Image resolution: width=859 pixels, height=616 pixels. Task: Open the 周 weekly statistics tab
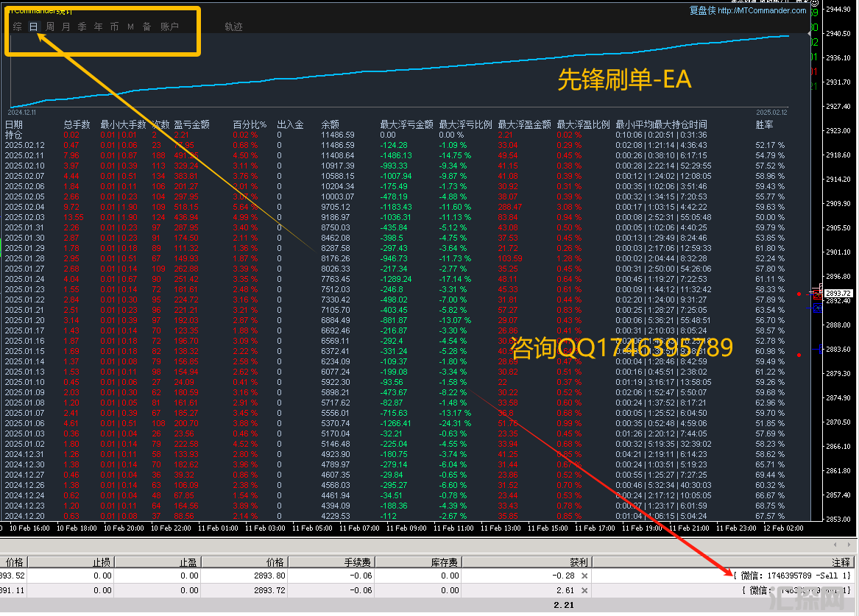coord(50,27)
